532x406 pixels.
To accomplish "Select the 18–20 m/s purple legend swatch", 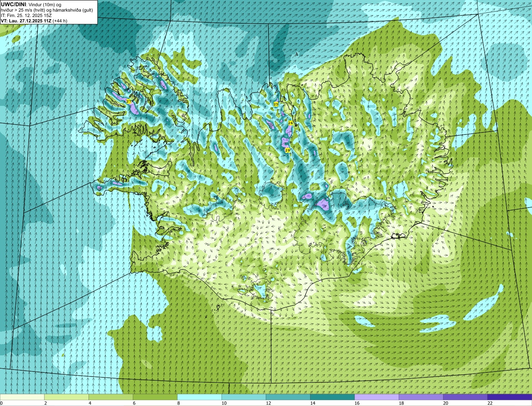I will pyautogui.click(x=421, y=397).
